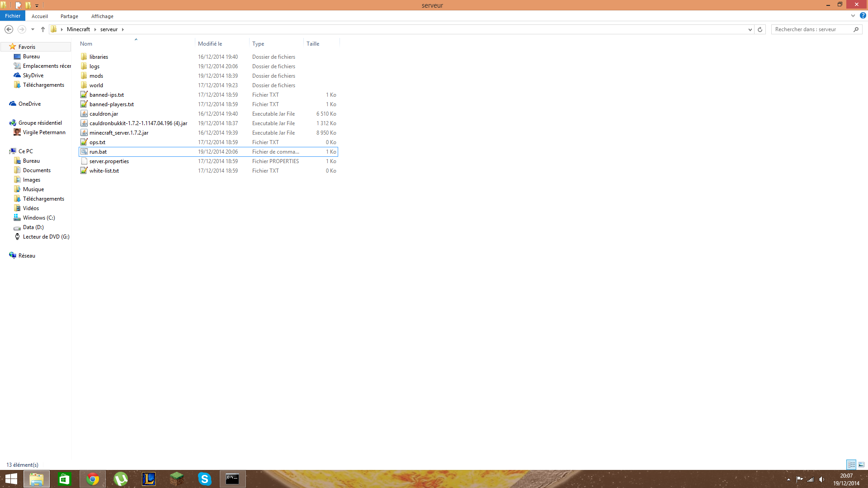The image size is (868, 488).
Task: Select Réseau in navigation pane
Action: pyautogui.click(x=27, y=256)
